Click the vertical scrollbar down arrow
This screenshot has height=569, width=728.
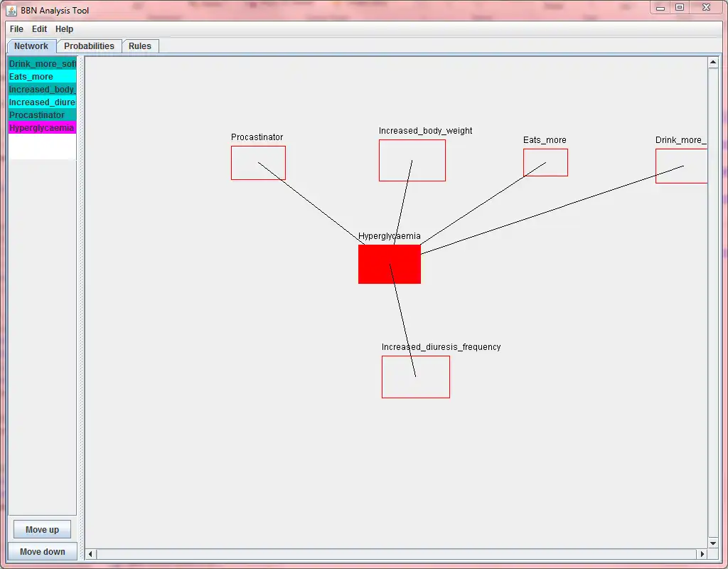(713, 543)
